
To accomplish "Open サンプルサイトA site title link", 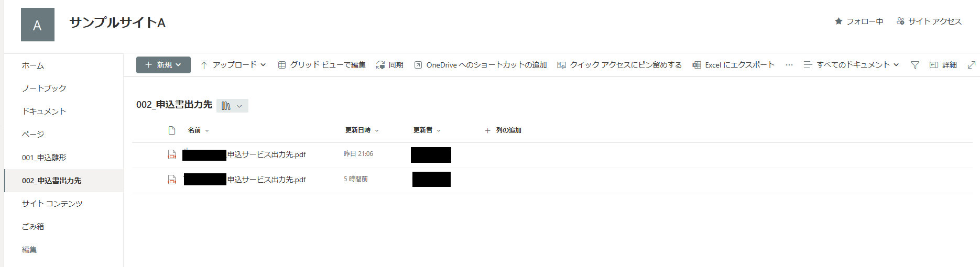I will click(117, 23).
